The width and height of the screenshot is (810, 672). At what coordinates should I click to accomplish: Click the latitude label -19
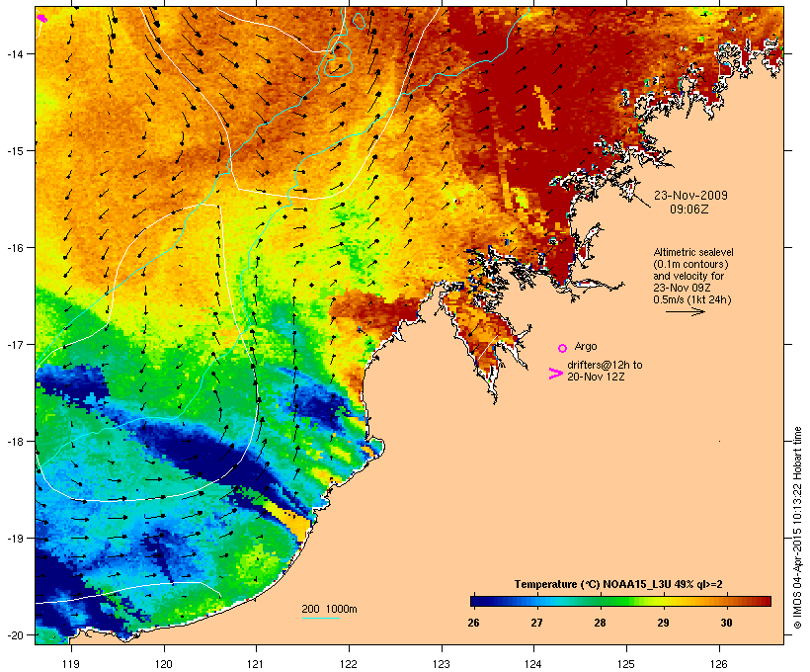14,539
